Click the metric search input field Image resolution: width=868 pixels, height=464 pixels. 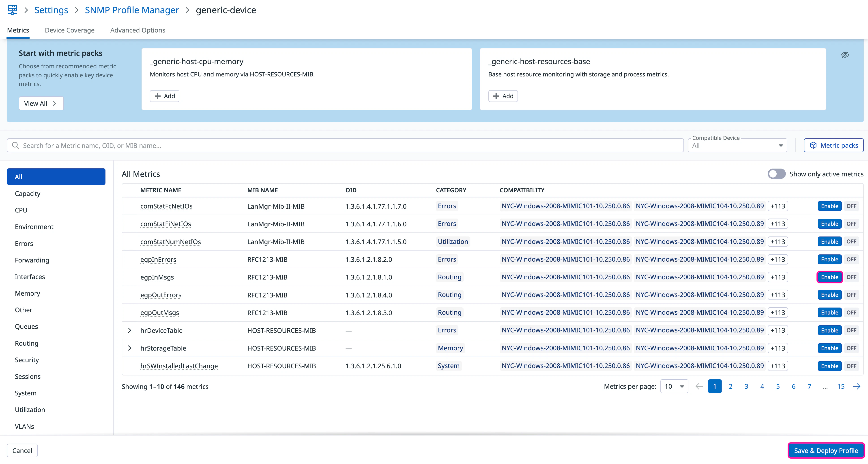coord(350,145)
